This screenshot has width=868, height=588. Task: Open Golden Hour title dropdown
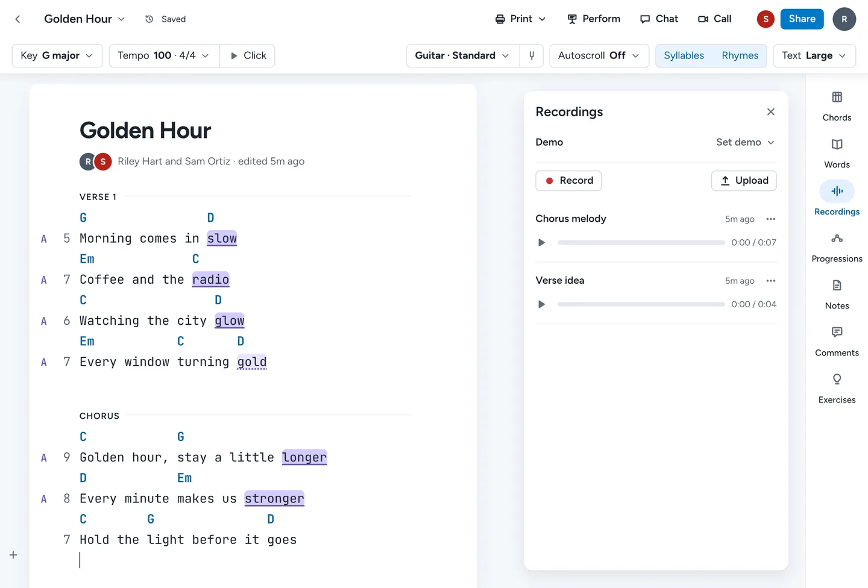pyautogui.click(x=84, y=19)
